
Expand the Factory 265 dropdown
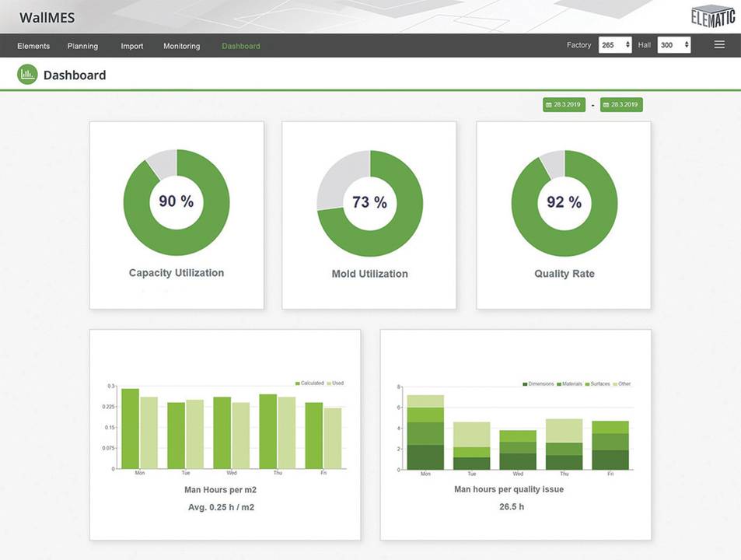coord(615,45)
